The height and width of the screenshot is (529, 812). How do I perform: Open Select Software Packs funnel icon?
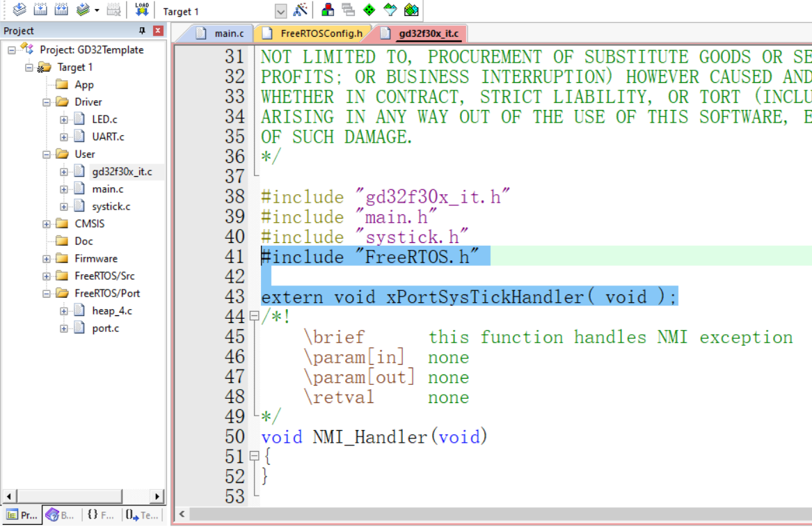(x=390, y=9)
